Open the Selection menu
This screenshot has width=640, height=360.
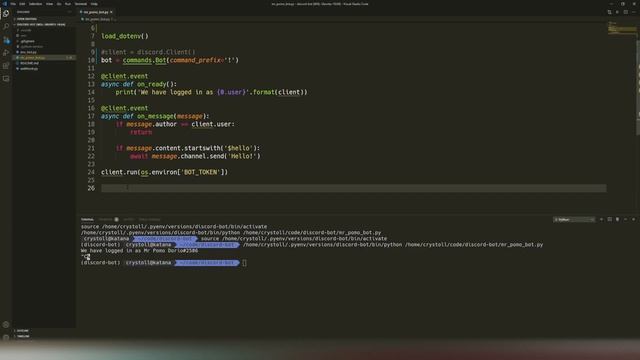tap(36, 4)
